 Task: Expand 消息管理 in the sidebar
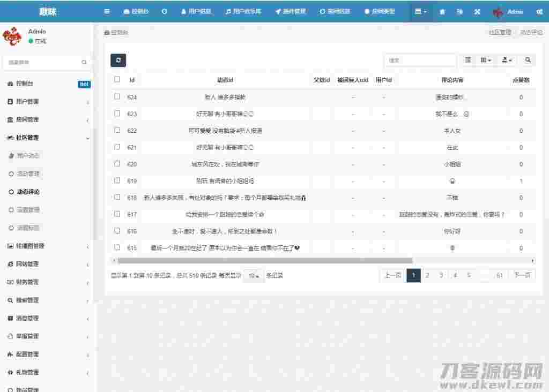tap(47, 318)
